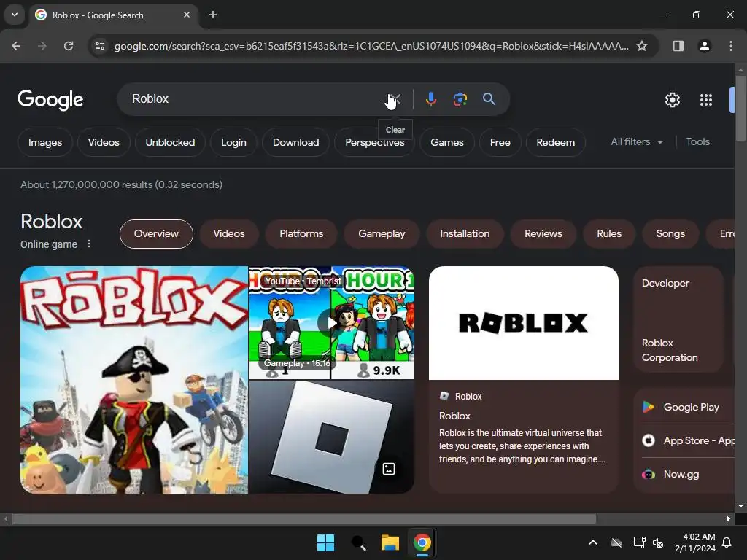Open the Roblox website result link
Screen dimensions: 747x560
click(x=454, y=416)
